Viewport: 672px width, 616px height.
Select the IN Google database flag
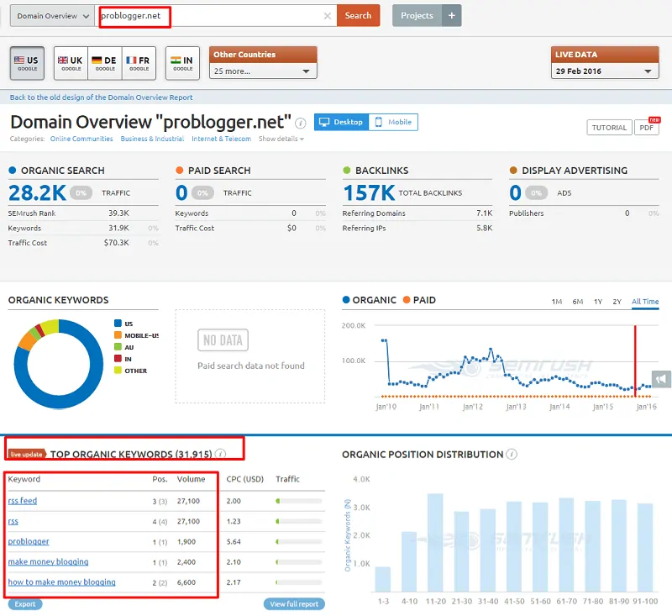point(182,63)
